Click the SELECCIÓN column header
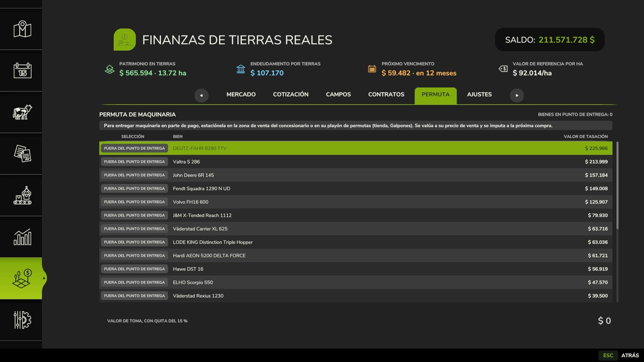 (132, 136)
